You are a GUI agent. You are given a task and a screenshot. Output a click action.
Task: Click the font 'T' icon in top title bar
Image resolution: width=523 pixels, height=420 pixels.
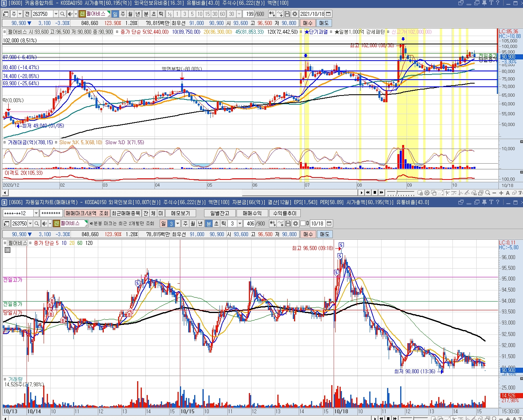tap(491, 3)
